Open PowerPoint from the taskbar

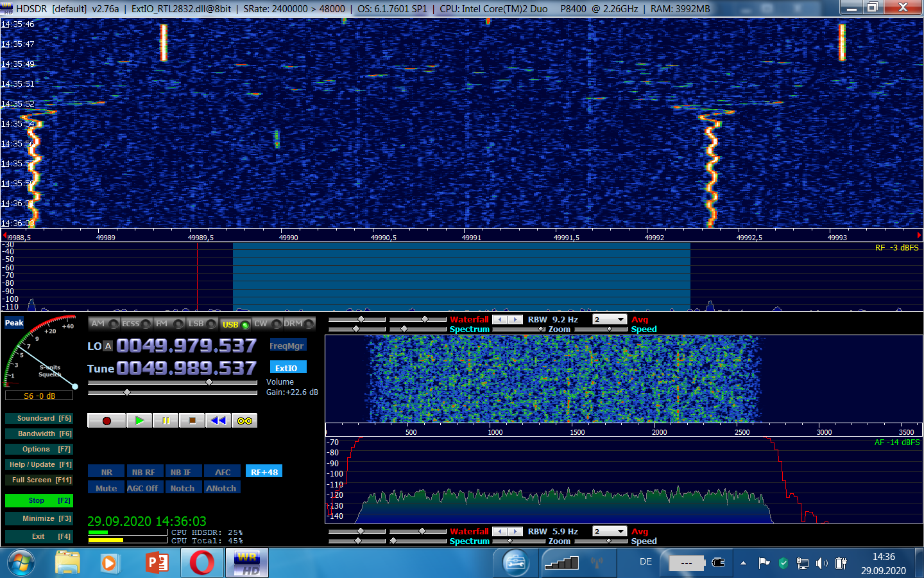(x=157, y=563)
